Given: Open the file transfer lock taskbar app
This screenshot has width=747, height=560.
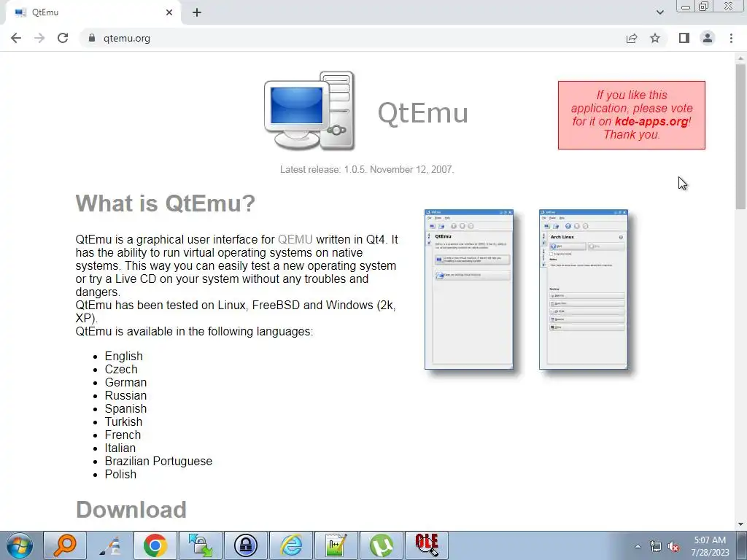Looking at the screenshot, I should 201,545.
